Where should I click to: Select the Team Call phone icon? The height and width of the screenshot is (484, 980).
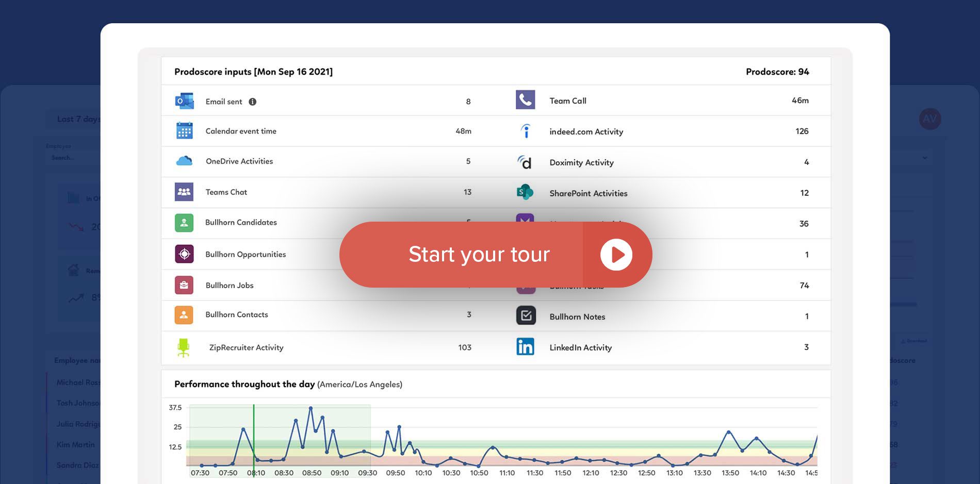(526, 100)
